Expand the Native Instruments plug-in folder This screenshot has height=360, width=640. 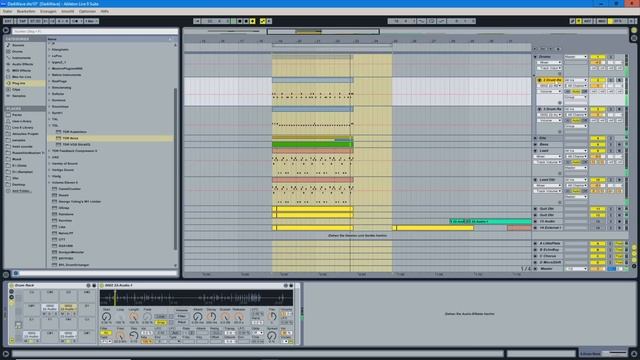[50, 75]
